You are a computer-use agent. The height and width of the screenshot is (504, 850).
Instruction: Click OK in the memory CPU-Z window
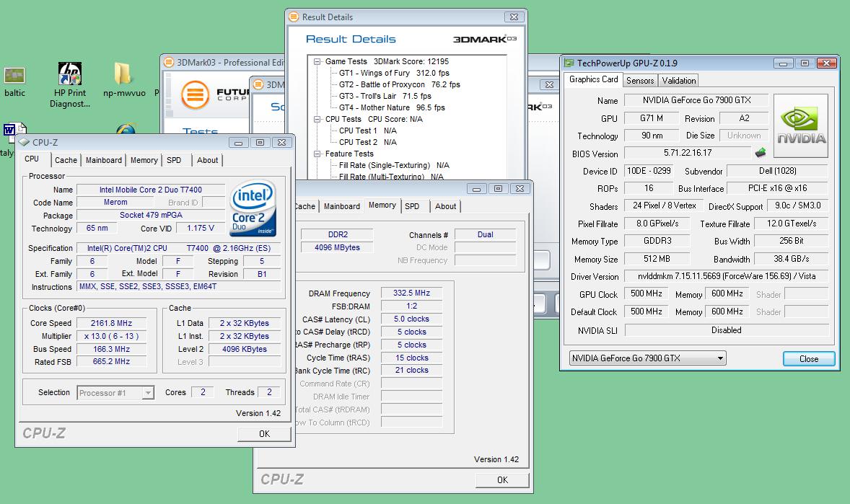[x=502, y=479]
